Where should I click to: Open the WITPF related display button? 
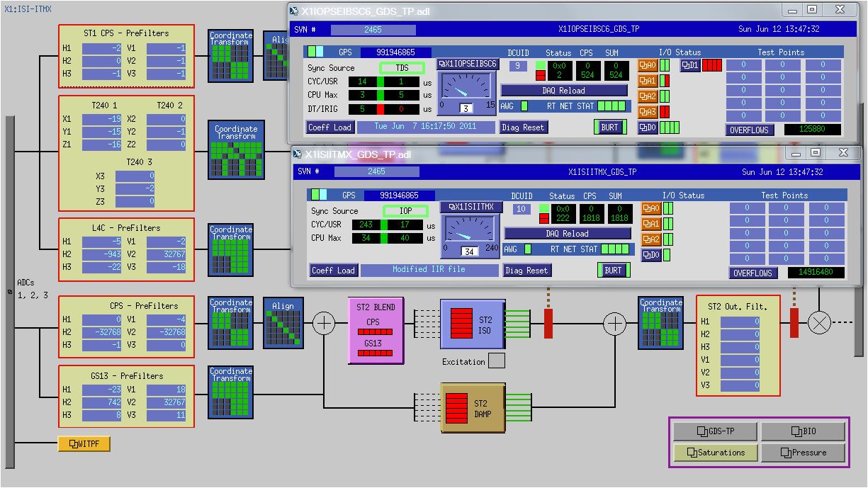pos(84,444)
